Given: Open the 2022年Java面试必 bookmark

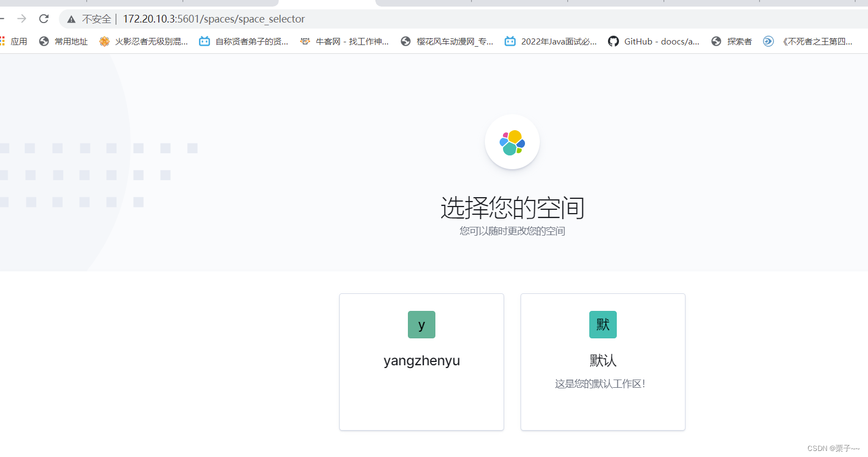Looking at the screenshot, I should tap(551, 41).
